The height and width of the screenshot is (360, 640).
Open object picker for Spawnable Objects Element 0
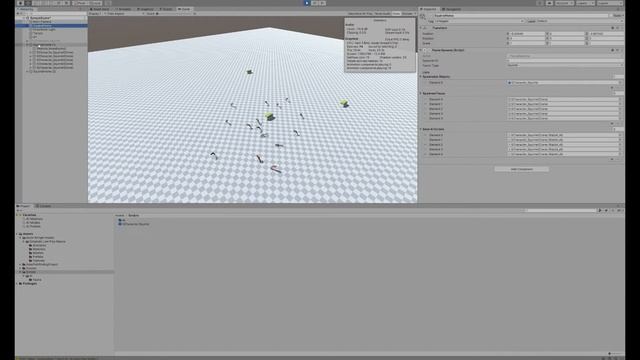click(x=620, y=82)
